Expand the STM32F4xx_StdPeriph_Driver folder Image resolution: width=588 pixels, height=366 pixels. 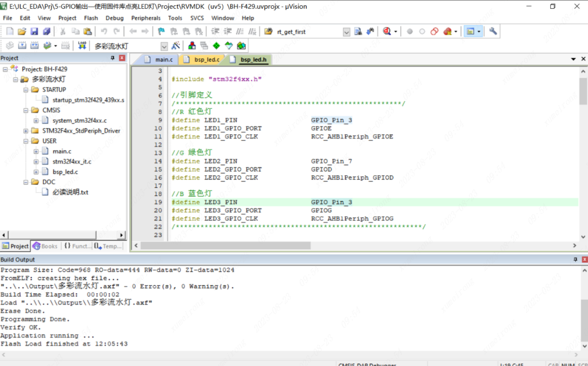click(x=26, y=131)
